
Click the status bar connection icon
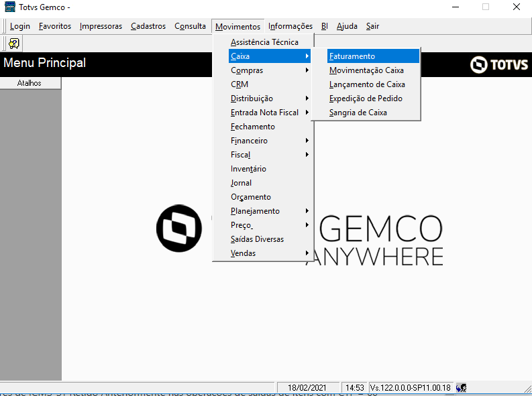[x=461, y=387]
